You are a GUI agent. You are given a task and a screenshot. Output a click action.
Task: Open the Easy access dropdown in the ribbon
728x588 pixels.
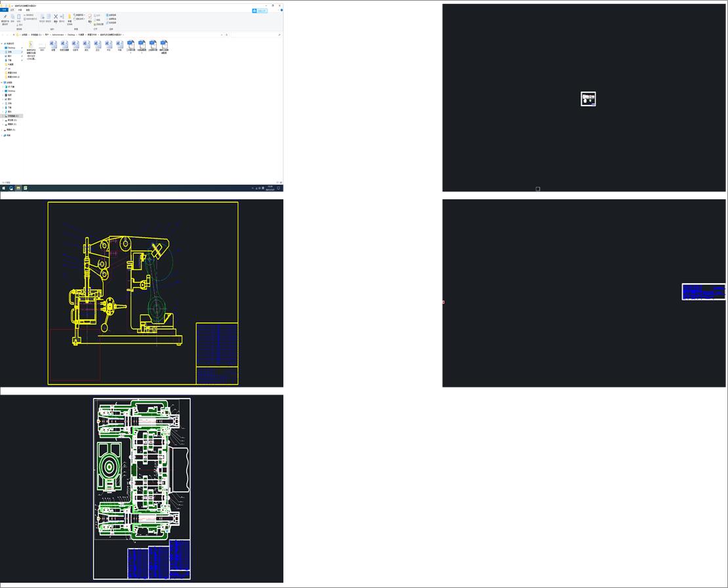click(79, 19)
